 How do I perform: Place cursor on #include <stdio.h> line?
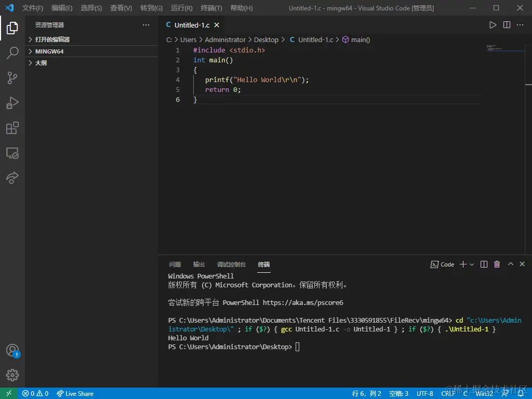(229, 50)
